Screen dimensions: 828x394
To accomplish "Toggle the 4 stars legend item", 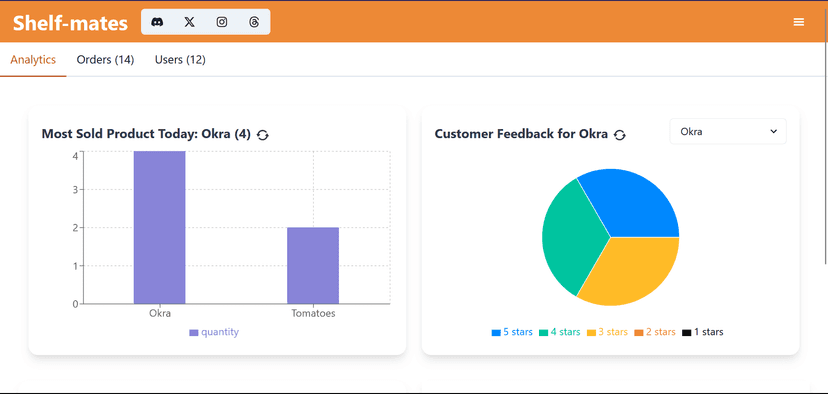I will coord(559,332).
